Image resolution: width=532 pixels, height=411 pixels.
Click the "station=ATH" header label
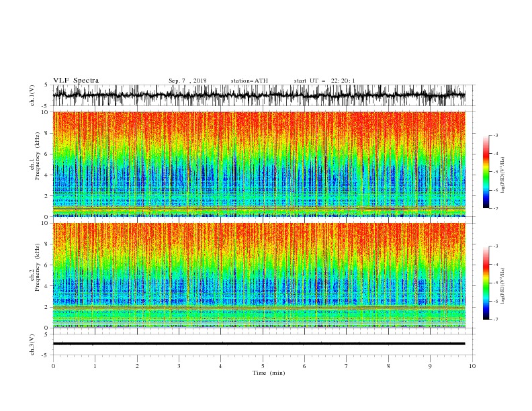(x=249, y=81)
